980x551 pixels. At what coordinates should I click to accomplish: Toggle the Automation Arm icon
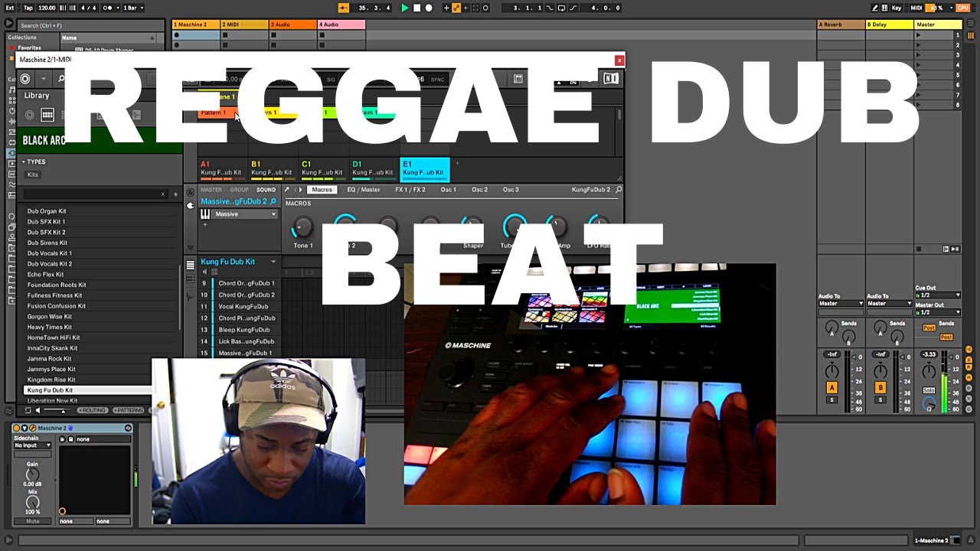457,8
